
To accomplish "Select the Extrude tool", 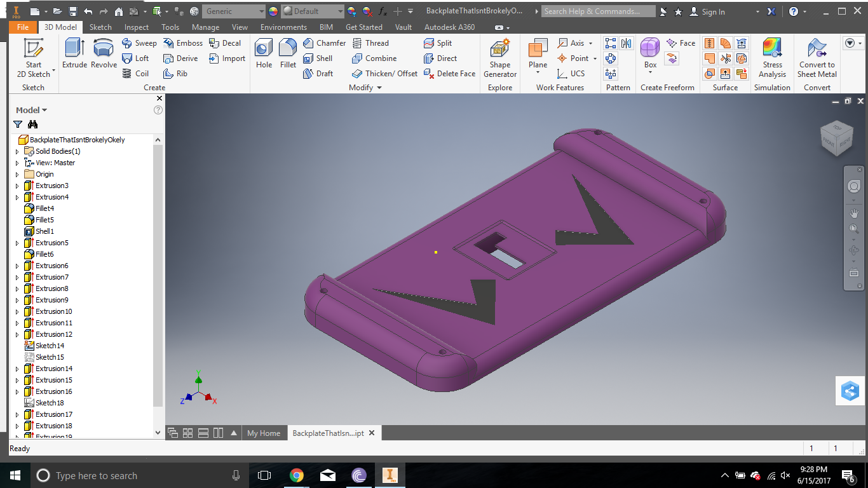I will click(x=74, y=53).
